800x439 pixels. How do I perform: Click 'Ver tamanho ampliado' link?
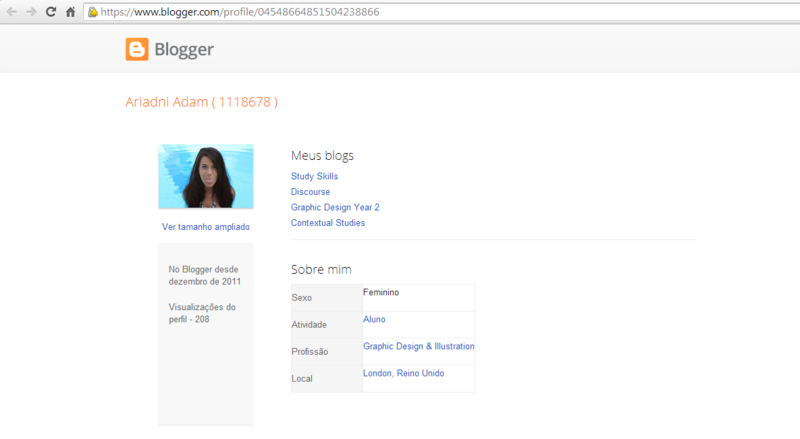pos(206,227)
